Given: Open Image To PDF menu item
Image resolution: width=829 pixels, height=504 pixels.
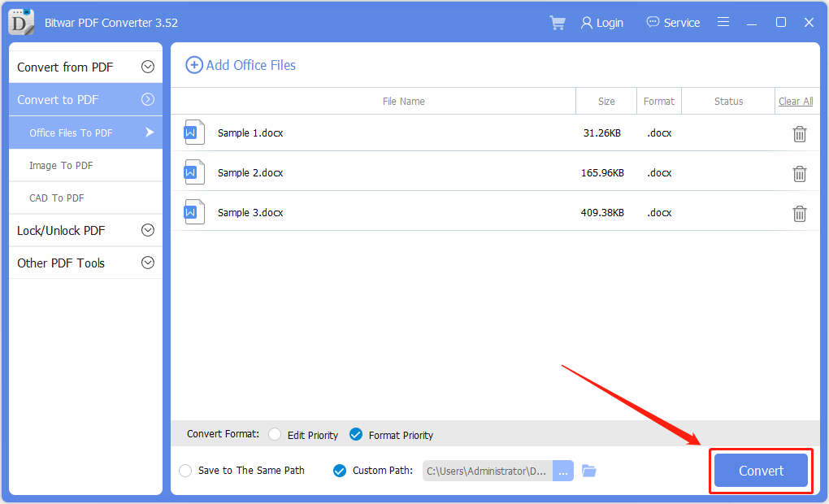Looking at the screenshot, I should (62, 166).
